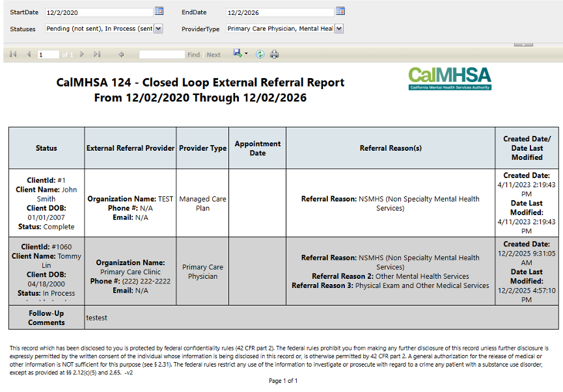The height and width of the screenshot is (392, 563).
Task: Click the back to parent report arrow
Action: tap(121, 55)
